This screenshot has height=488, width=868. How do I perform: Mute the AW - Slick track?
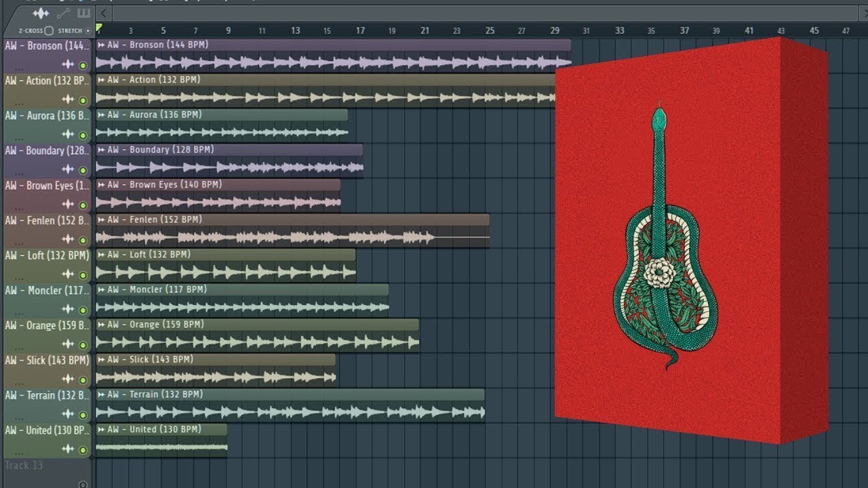point(83,381)
